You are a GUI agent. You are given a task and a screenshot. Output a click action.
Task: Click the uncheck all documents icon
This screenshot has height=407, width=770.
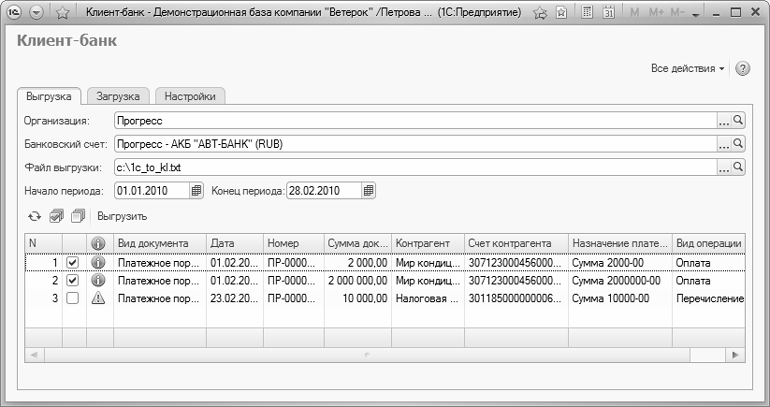(x=77, y=216)
